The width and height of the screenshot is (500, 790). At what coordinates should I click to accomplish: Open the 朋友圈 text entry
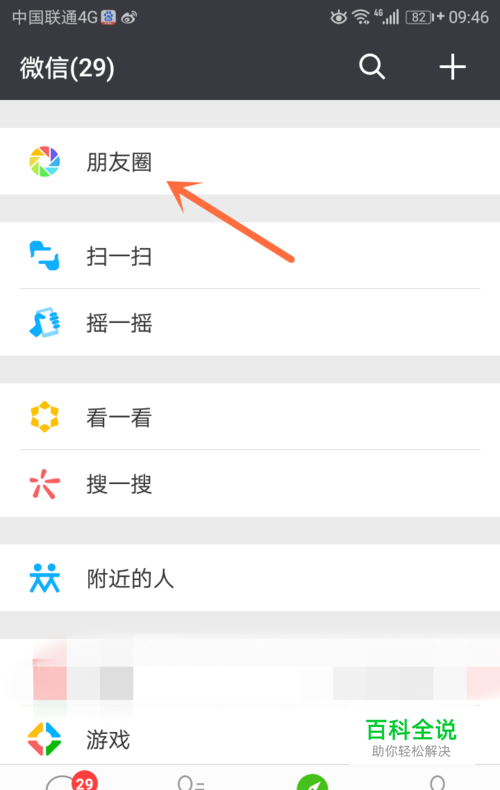[119, 162]
